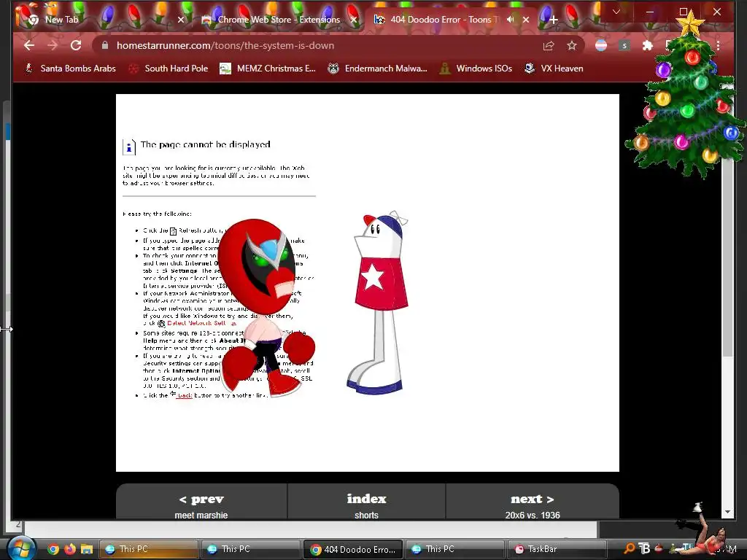The height and width of the screenshot is (560, 747).
Task: Click the forward navigation arrow
Action: coord(53,46)
